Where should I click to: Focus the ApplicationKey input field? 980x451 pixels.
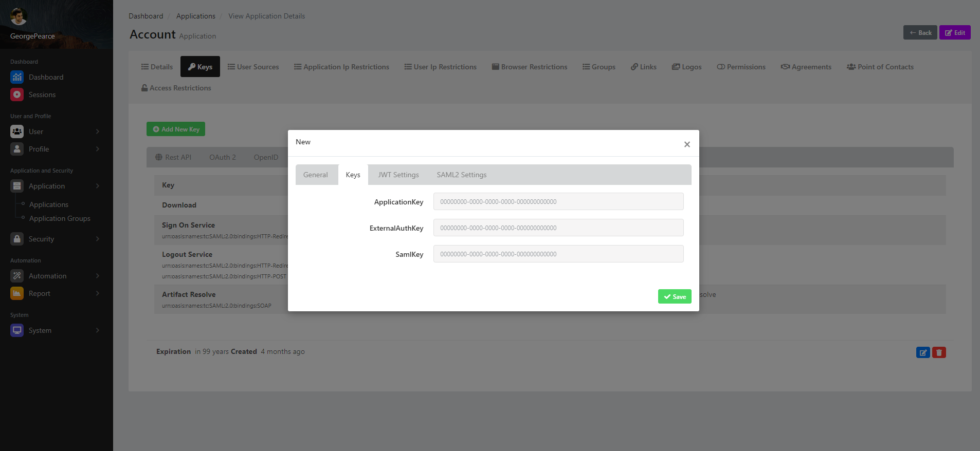tap(558, 201)
